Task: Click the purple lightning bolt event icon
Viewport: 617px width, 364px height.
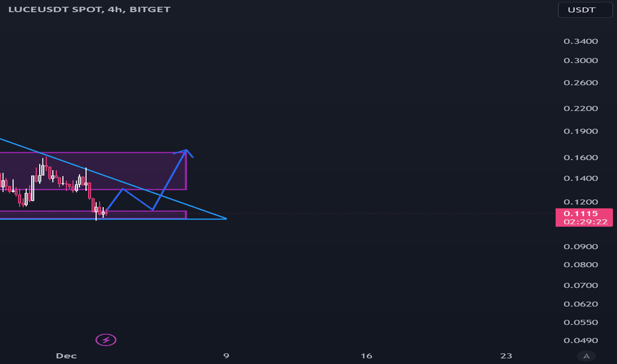Action: click(x=106, y=340)
